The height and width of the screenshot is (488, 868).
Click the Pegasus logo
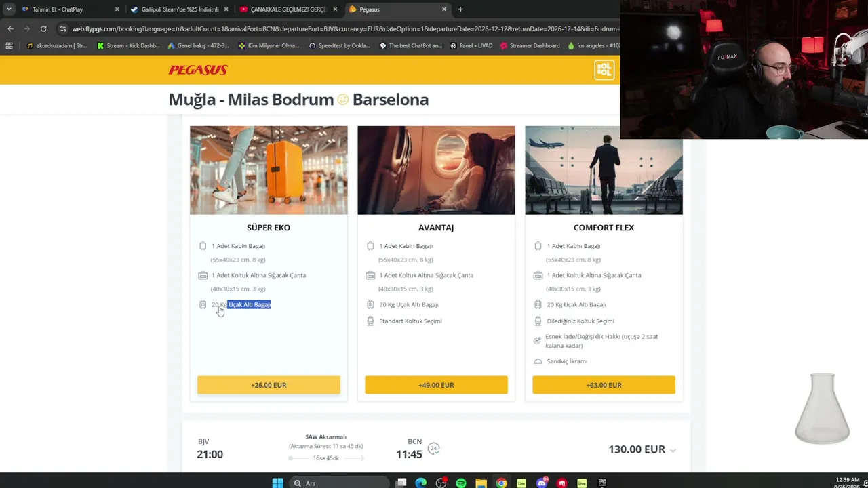coord(198,70)
